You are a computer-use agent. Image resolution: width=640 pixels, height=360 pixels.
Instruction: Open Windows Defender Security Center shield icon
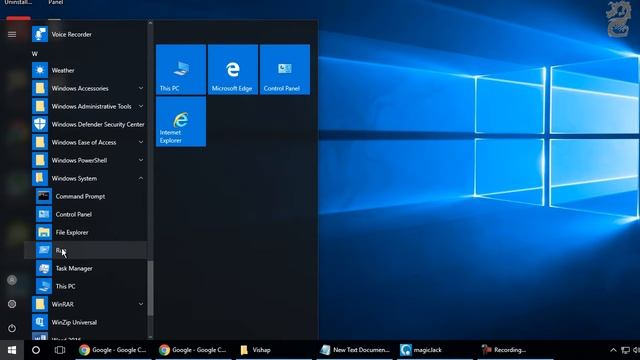click(x=40, y=124)
